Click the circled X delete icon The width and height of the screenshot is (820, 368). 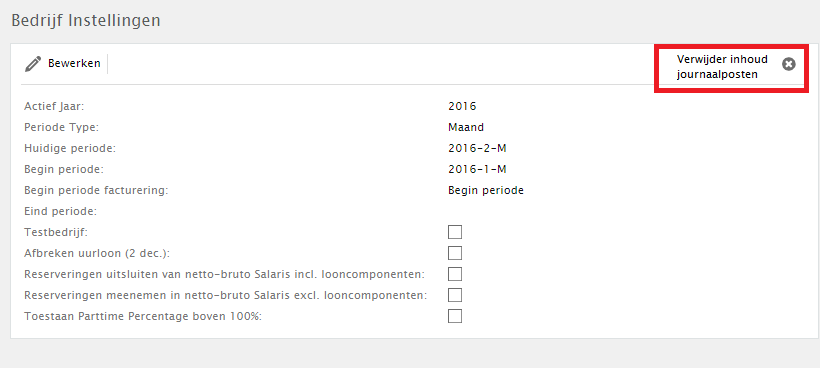point(789,64)
